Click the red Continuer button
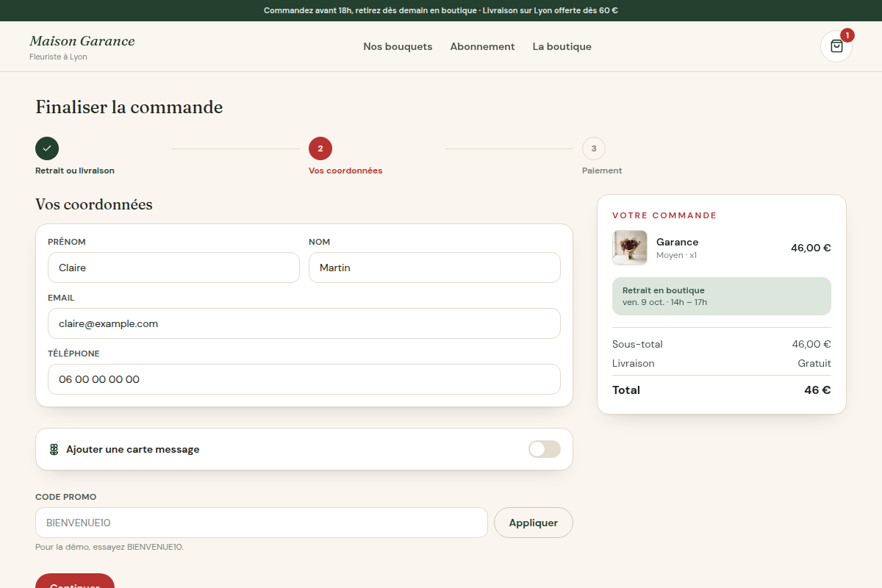The width and height of the screenshot is (882, 588). click(x=75, y=581)
